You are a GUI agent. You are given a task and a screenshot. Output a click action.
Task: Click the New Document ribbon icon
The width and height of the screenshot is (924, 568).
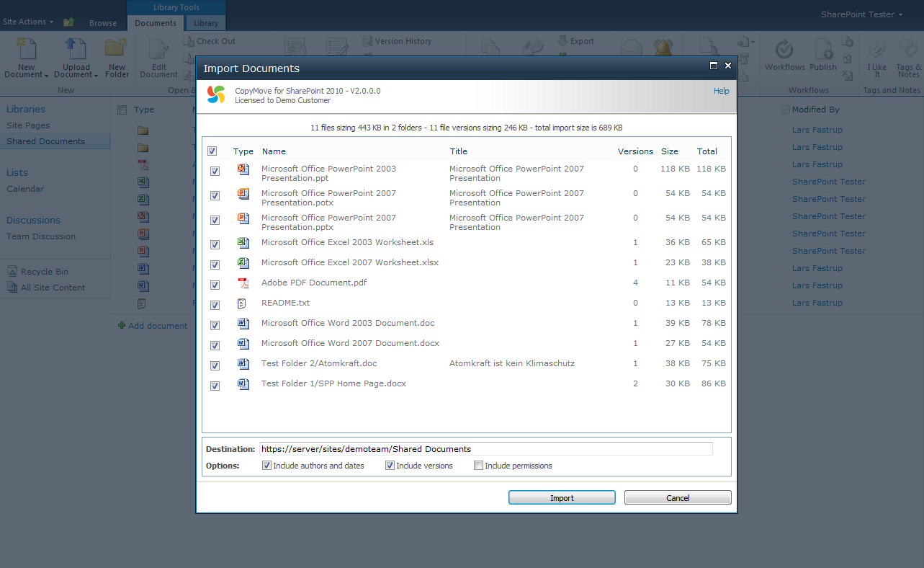coord(26,49)
